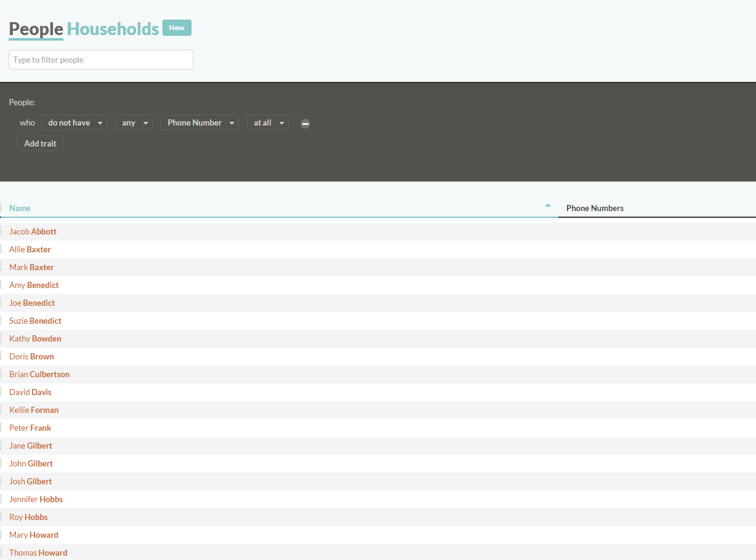
Task: Open the 'at all' dropdown
Action: [268, 123]
